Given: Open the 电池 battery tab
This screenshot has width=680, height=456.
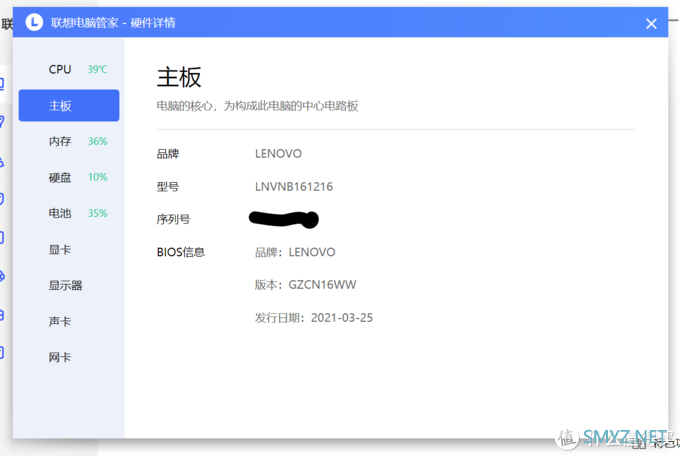Looking at the screenshot, I should [69, 213].
